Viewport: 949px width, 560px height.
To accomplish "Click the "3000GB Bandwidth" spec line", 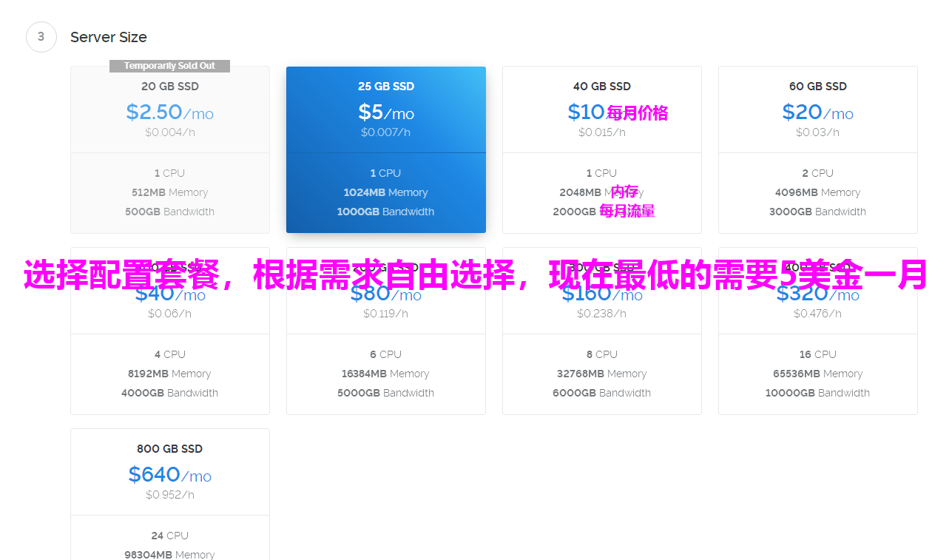I will (818, 212).
